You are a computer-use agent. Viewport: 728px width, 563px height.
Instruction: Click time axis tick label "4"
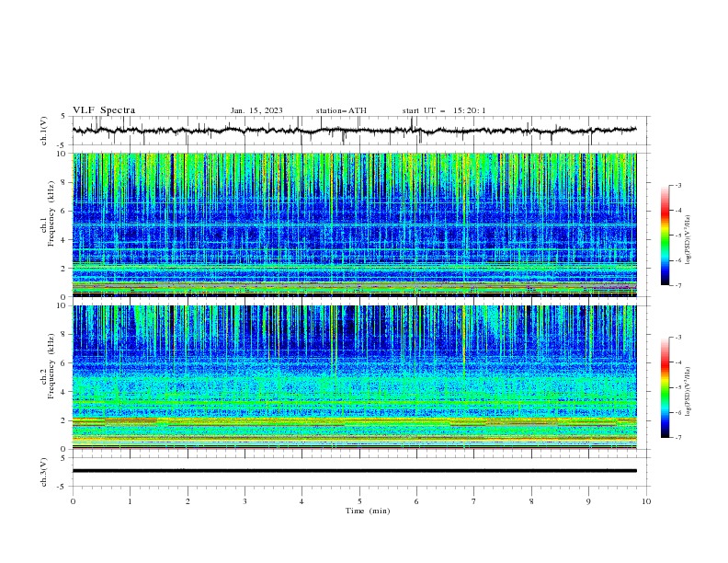click(302, 501)
